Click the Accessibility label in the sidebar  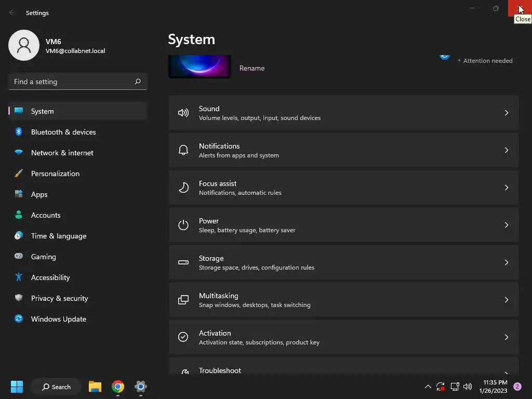click(50, 277)
